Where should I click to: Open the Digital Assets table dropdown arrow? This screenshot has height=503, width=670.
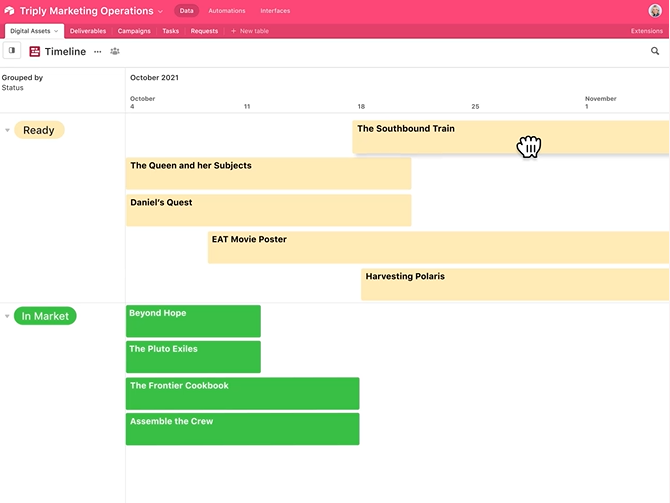point(56,31)
